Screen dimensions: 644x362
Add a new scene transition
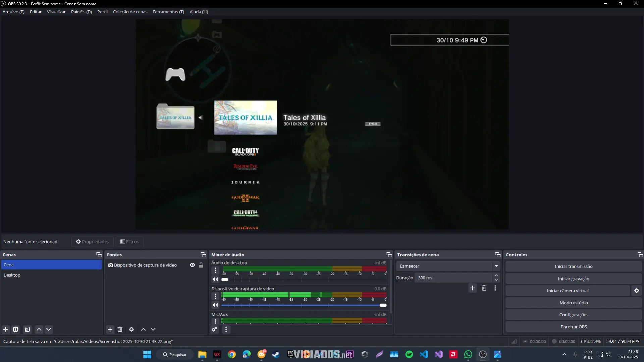472,288
